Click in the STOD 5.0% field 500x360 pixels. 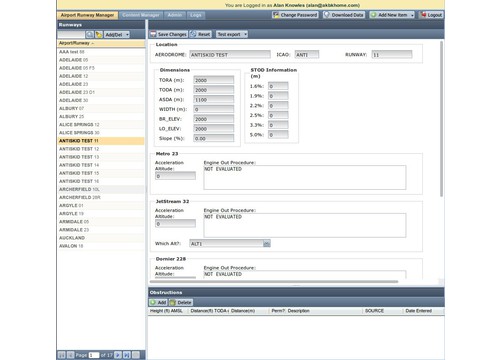(x=278, y=135)
